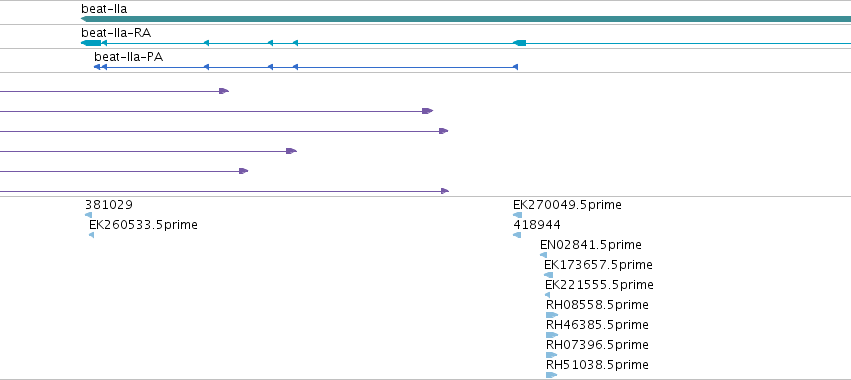The height and width of the screenshot is (380, 851).
Task: Click the beat-IIa gene label
Action: (x=104, y=9)
